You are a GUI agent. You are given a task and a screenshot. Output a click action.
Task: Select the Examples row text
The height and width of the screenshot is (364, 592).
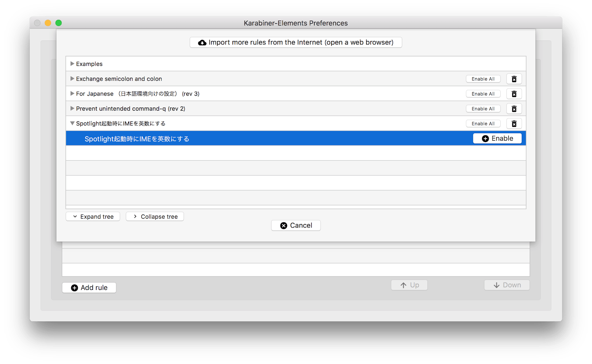(x=89, y=64)
